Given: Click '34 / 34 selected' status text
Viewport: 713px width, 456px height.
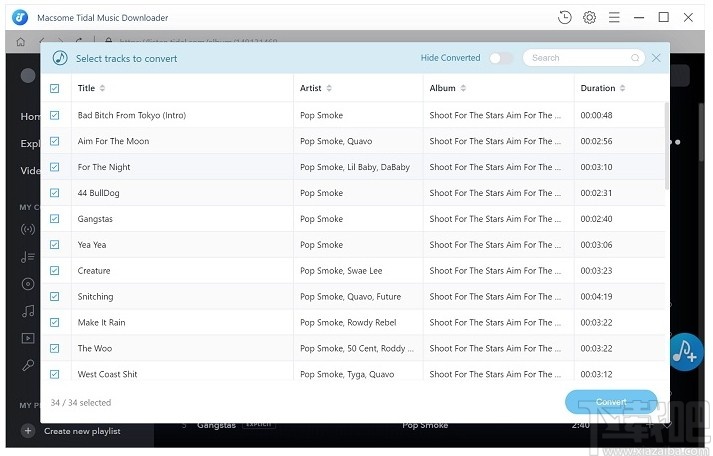Looking at the screenshot, I should pyautogui.click(x=81, y=402).
